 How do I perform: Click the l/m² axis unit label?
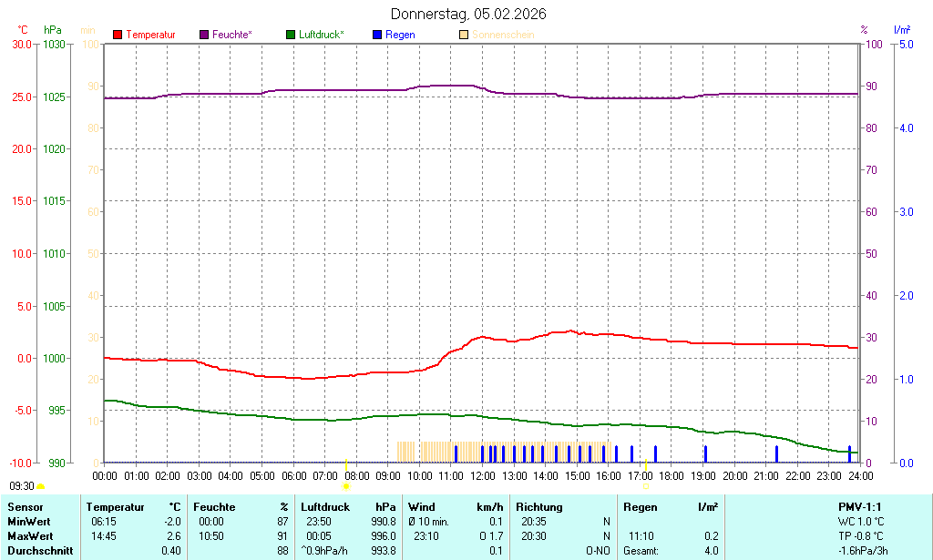902,30
